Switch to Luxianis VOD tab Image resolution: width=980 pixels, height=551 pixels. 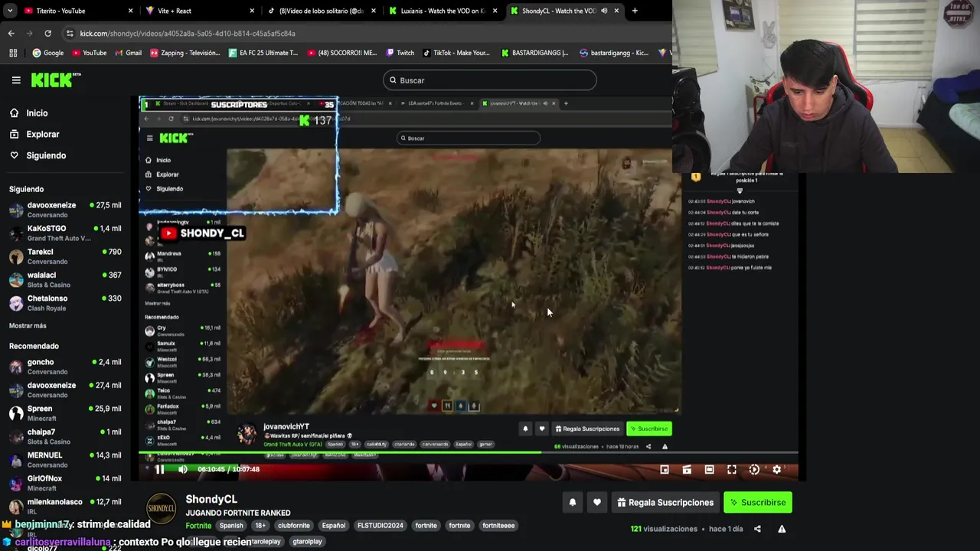444,11
